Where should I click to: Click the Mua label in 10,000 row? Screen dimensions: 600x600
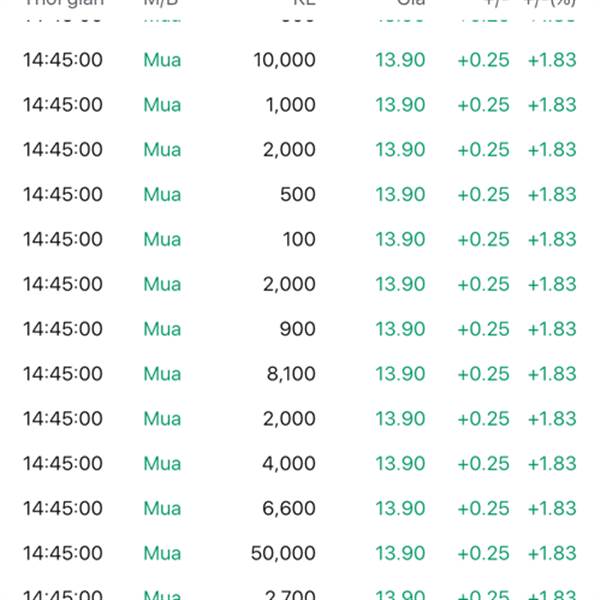coord(162,60)
